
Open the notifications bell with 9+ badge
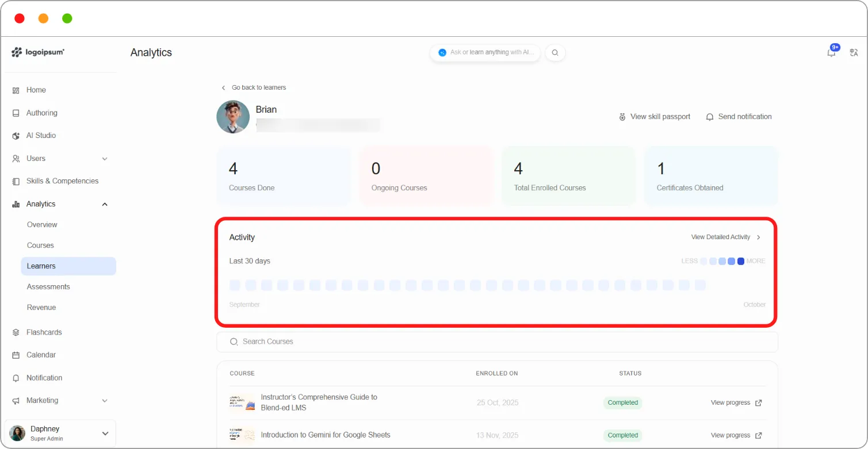[832, 52]
